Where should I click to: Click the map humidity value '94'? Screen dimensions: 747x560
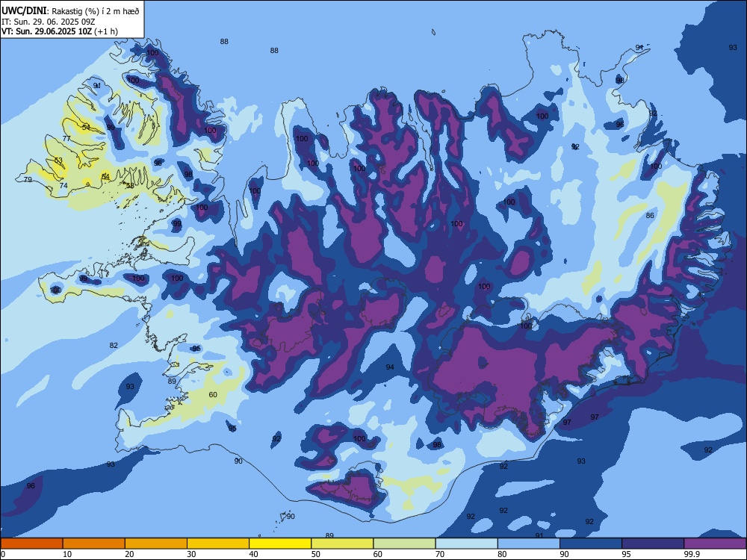[x=390, y=367]
